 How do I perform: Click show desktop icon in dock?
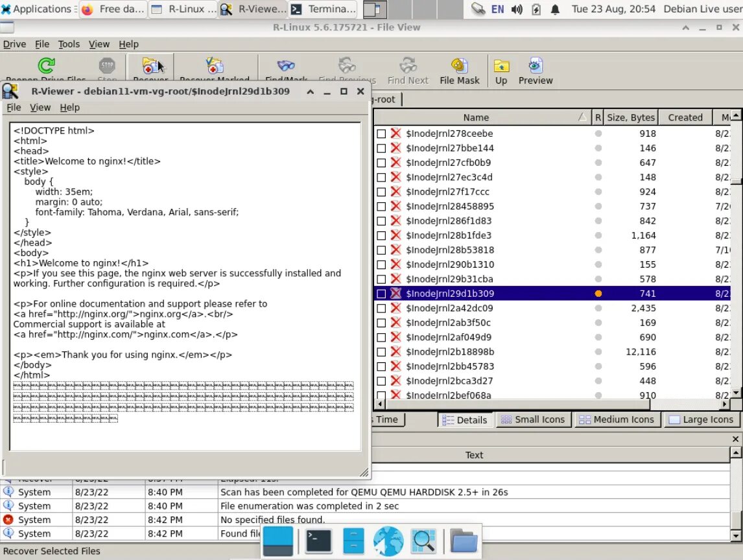277,541
